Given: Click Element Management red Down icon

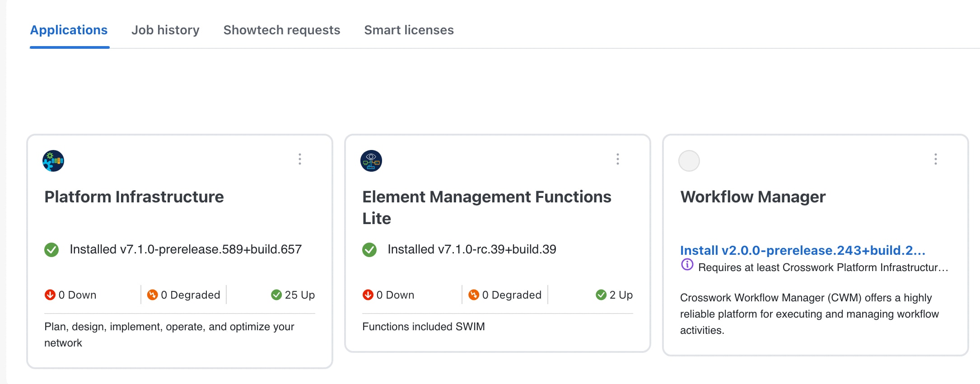Looking at the screenshot, I should coord(368,295).
